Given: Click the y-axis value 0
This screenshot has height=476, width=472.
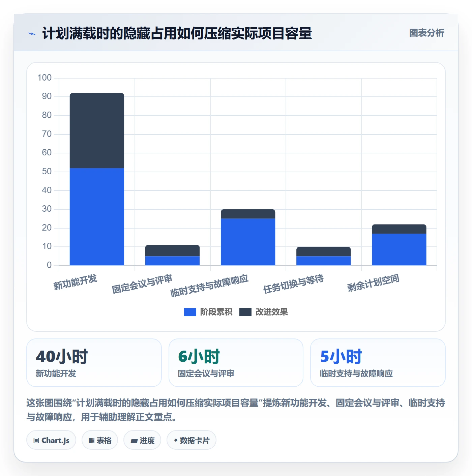Looking at the screenshot, I should coord(49,265).
